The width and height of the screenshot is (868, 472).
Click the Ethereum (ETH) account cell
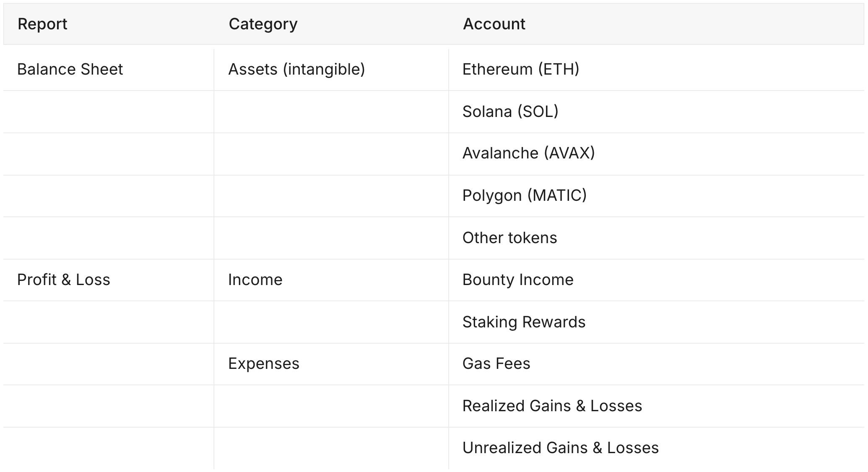click(520, 70)
